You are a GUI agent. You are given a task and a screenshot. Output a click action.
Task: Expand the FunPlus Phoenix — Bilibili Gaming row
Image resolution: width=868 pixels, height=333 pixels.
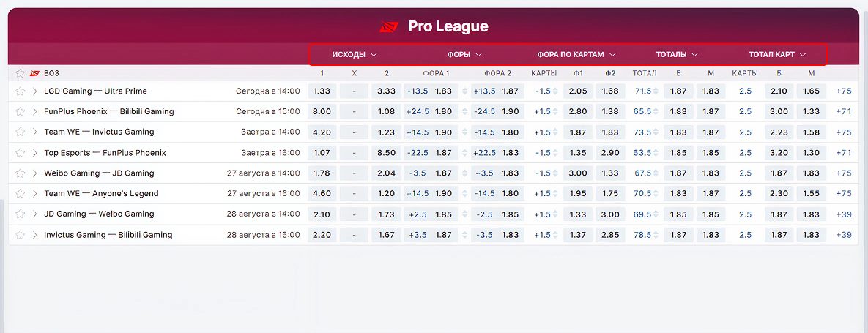[34, 112]
